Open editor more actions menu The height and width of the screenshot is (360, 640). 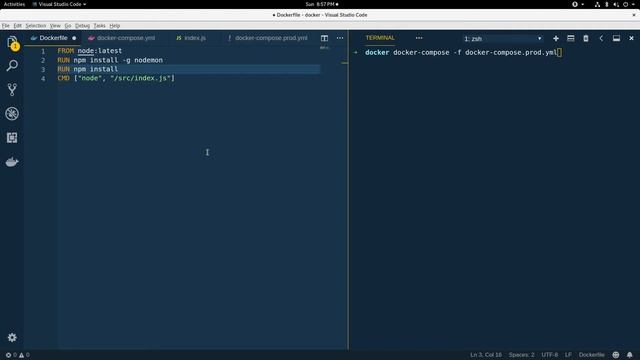coord(340,38)
